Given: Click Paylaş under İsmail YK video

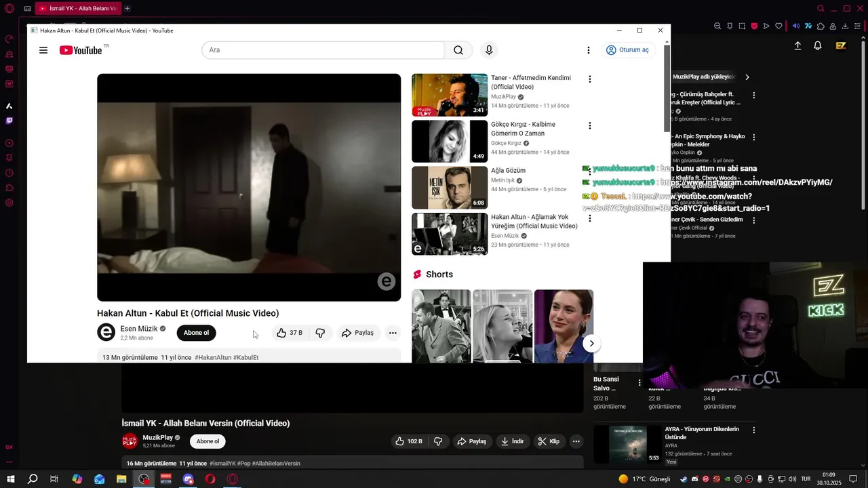Looking at the screenshot, I should tap(471, 441).
